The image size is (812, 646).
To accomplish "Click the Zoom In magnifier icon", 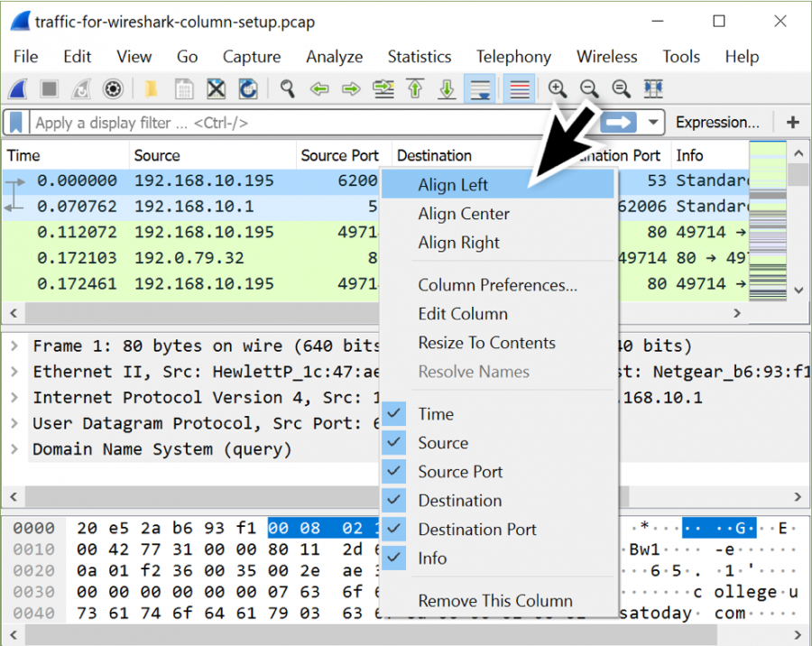I will pyautogui.click(x=558, y=89).
